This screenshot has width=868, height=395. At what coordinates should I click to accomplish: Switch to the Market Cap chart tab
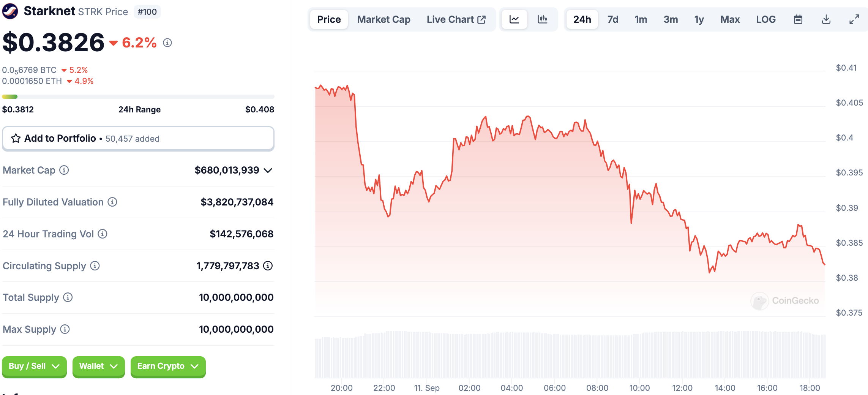tap(383, 19)
